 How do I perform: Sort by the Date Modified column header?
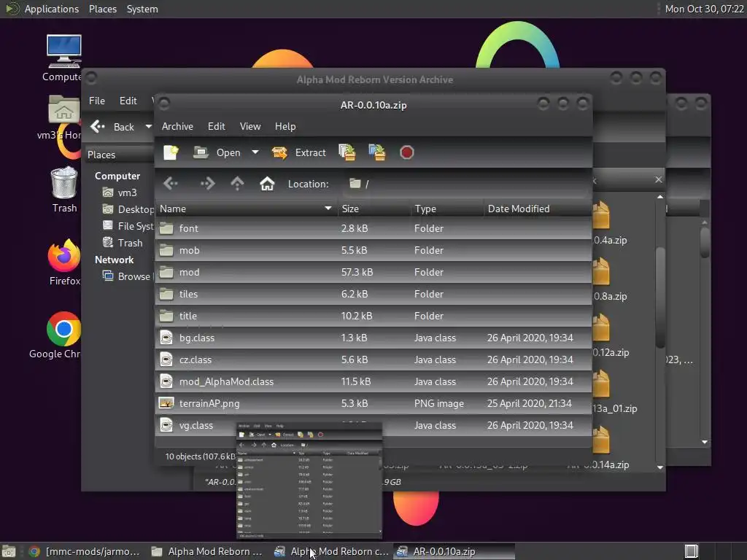click(x=538, y=209)
